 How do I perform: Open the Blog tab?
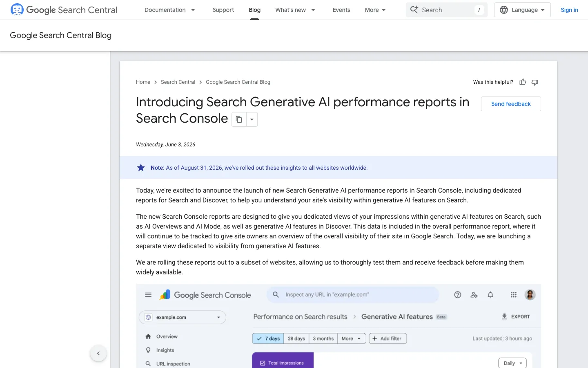[x=255, y=10]
